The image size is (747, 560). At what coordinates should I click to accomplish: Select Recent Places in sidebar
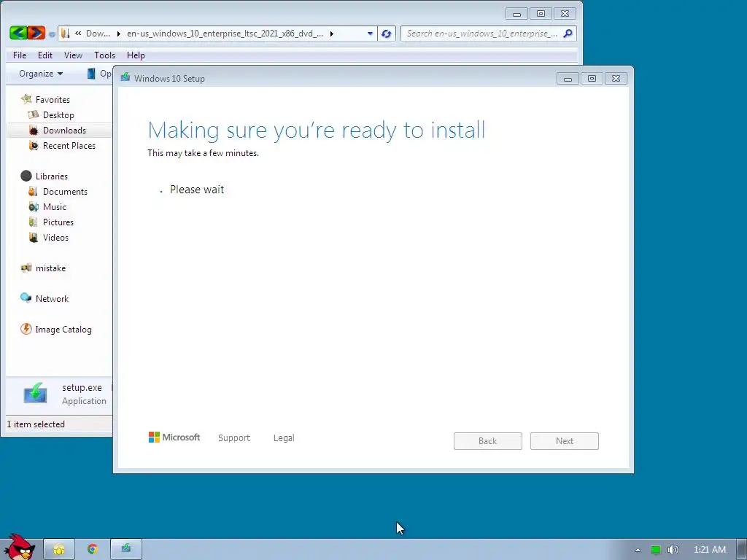tap(69, 146)
